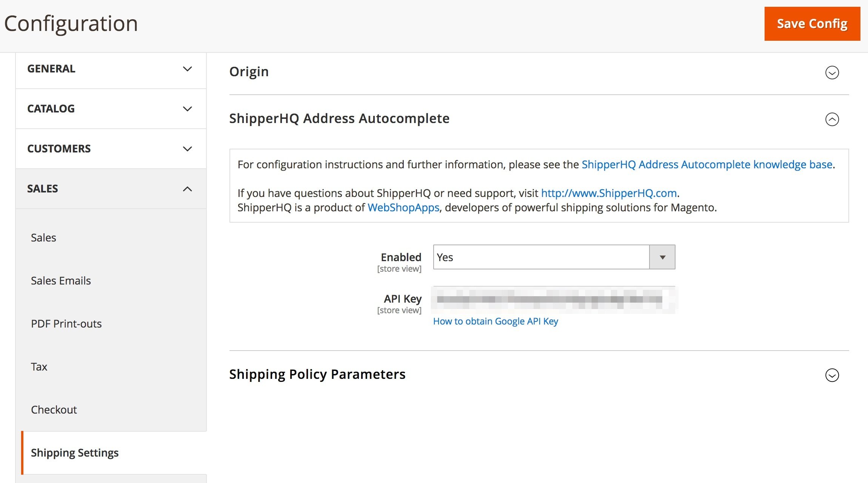This screenshot has width=868, height=483.
Task: Select PDF Print-outs menu item
Action: click(x=66, y=324)
